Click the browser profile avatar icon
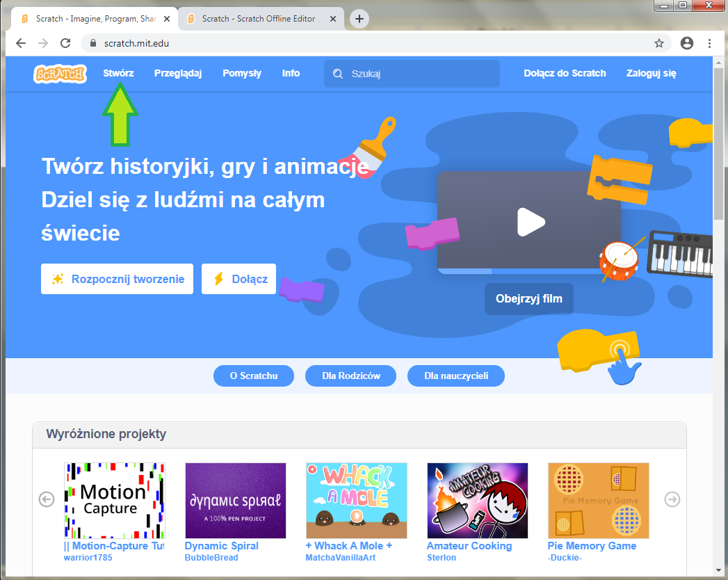 point(687,42)
